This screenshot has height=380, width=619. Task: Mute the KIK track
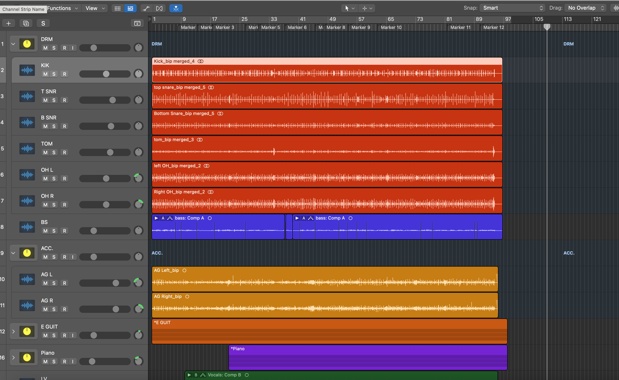45,74
